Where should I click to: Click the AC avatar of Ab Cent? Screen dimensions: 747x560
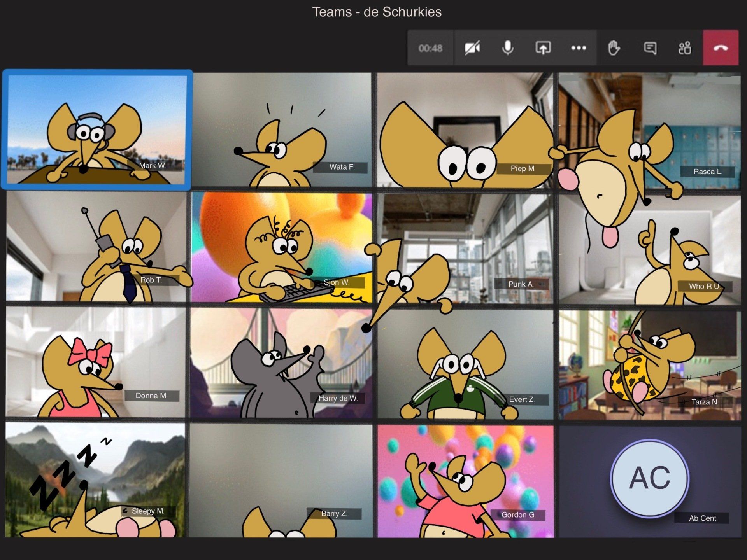[x=649, y=478]
